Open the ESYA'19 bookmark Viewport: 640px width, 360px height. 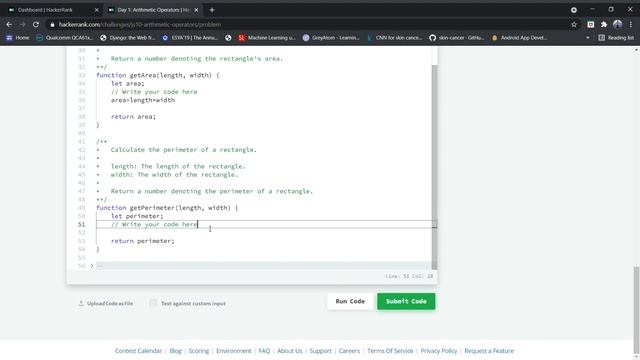(x=190, y=38)
